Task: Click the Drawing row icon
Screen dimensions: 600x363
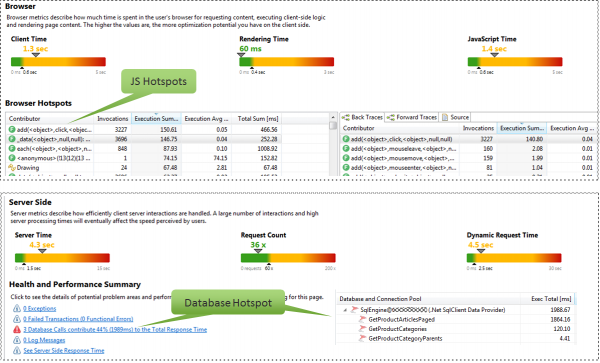Action: [x=12, y=168]
